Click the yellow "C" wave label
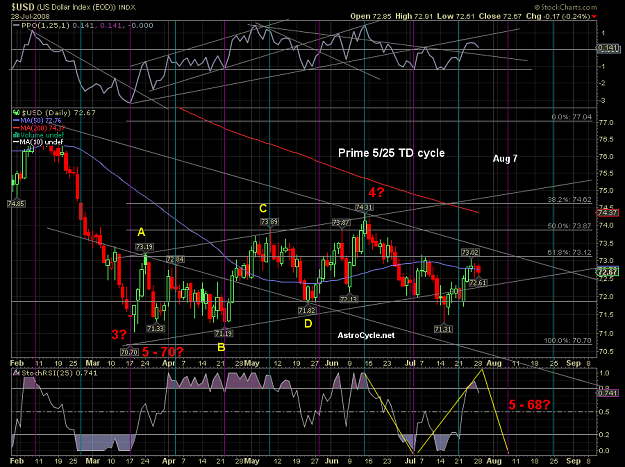The image size is (625, 467). 263,208
